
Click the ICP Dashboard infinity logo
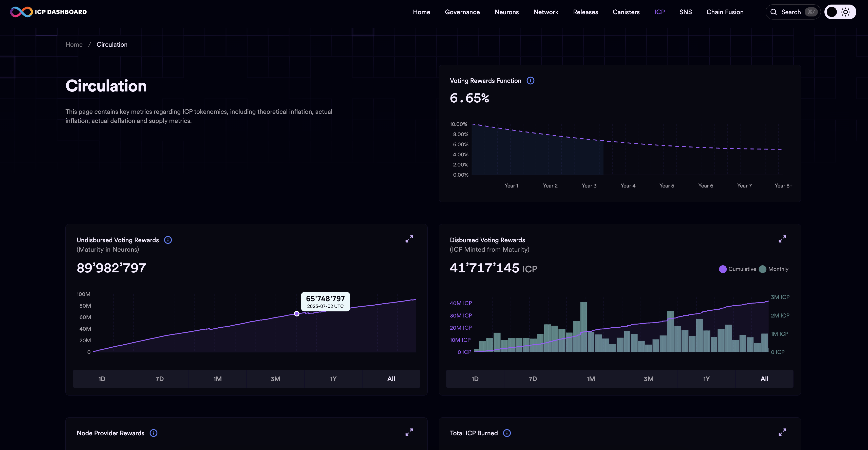[x=21, y=12]
